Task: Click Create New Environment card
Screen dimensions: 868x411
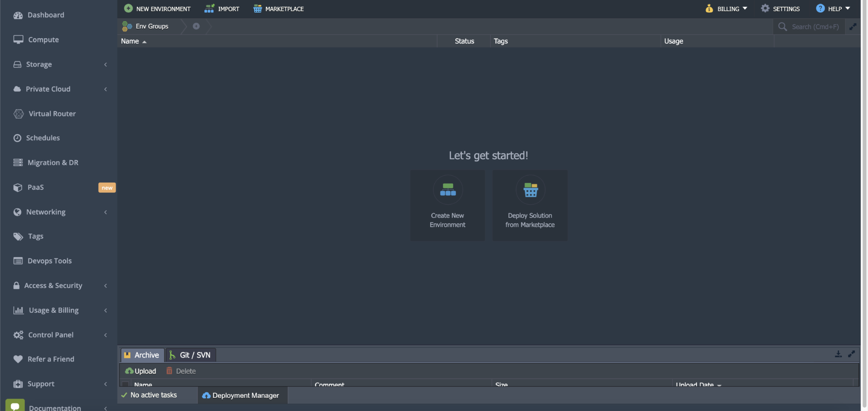Action: [x=447, y=205]
